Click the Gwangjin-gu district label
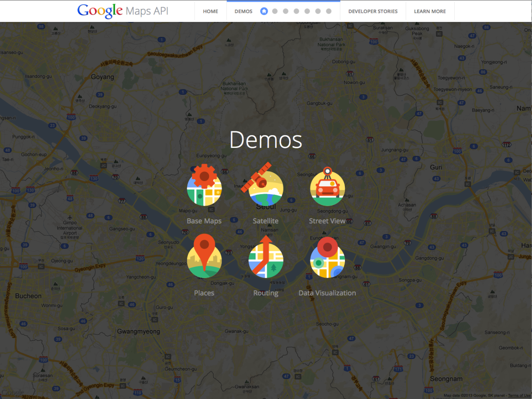 point(383,246)
